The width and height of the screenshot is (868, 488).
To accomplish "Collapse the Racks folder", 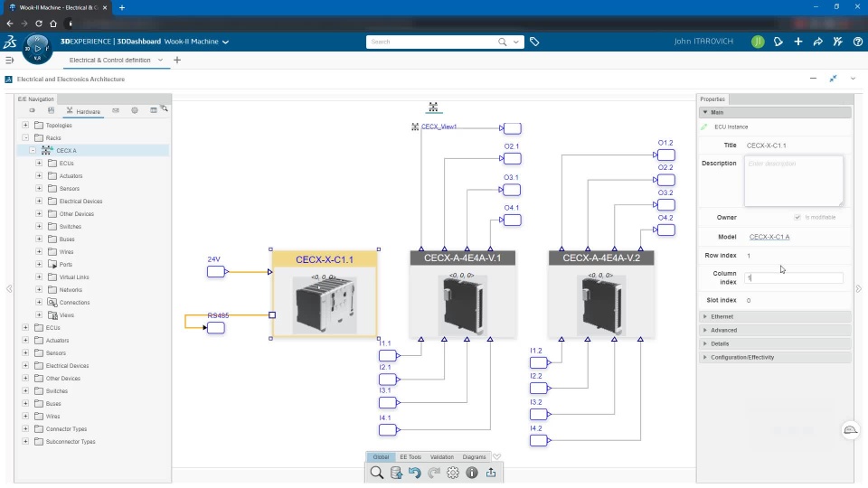I will [x=25, y=137].
